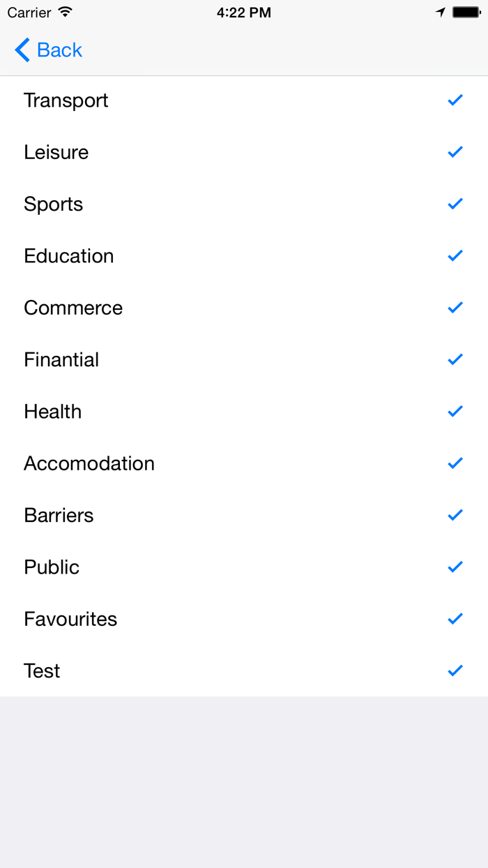Disable the Test checkmark
Viewport: 488px width, 868px height.
(455, 671)
